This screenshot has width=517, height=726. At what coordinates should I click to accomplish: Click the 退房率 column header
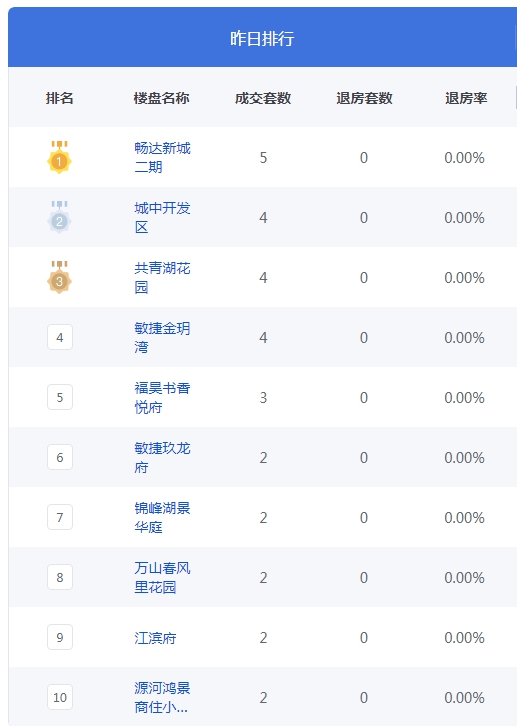[x=466, y=98]
